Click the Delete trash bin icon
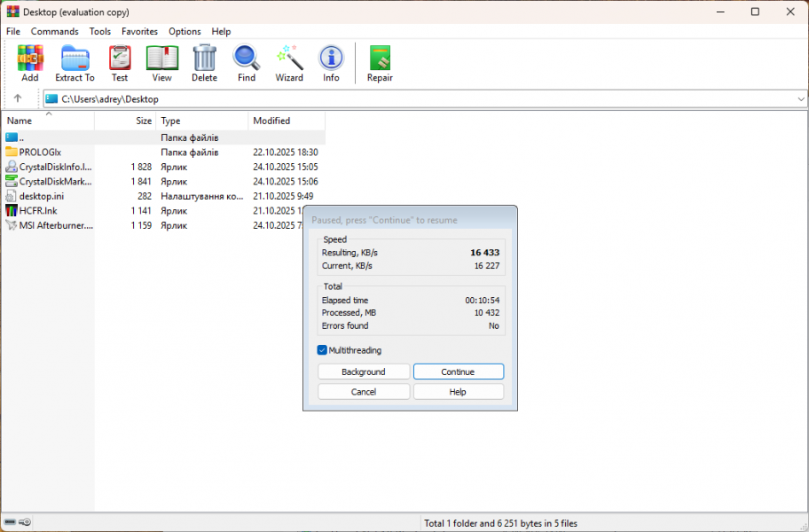 pyautogui.click(x=204, y=63)
